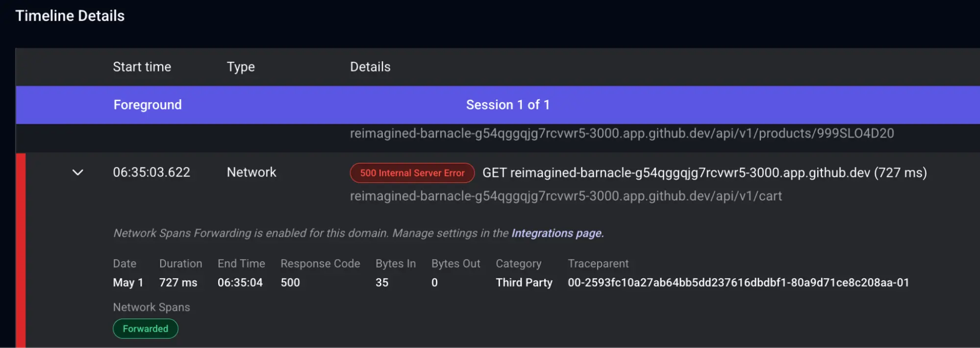The width and height of the screenshot is (980, 348).
Task: Click the Session 1 of 1 banner text
Action: 508,105
